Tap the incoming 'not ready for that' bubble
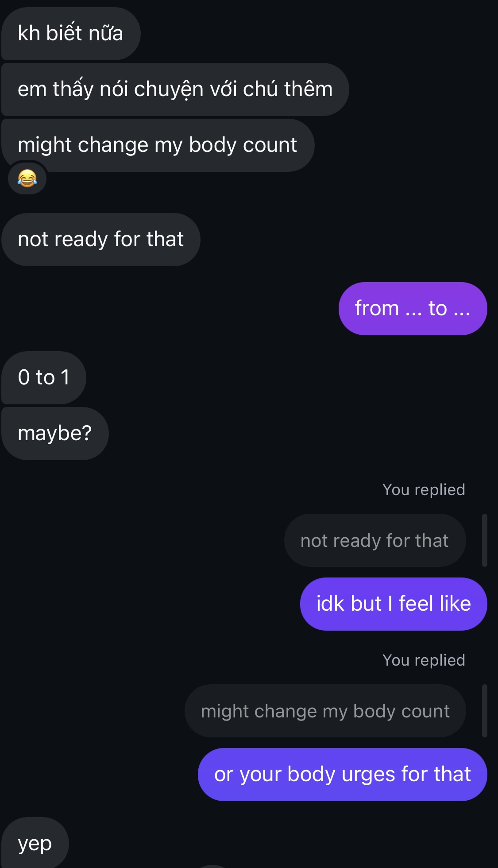The height and width of the screenshot is (868, 498). coord(101,240)
